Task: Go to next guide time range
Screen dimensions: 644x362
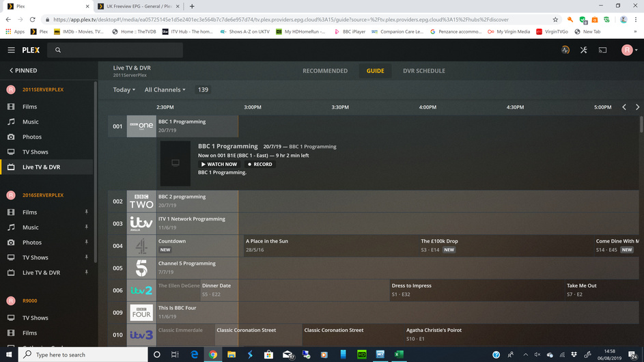Action: (637, 107)
